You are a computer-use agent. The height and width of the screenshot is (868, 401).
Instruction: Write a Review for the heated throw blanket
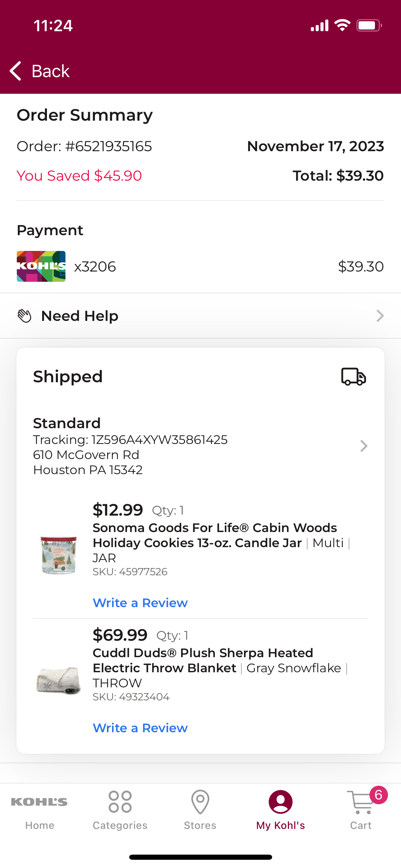click(x=140, y=728)
